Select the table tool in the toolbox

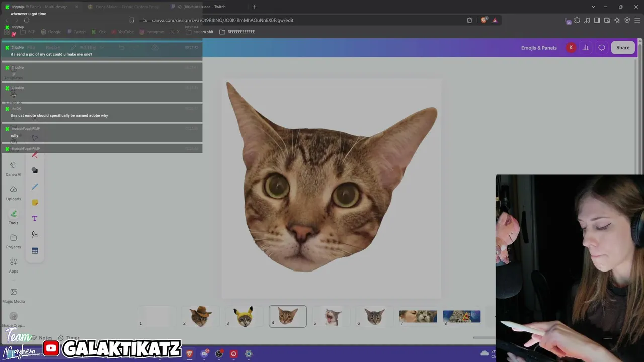click(x=35, y=251)
